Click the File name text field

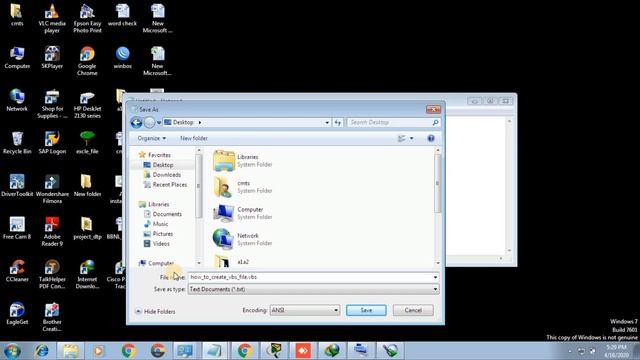point(310,277)
